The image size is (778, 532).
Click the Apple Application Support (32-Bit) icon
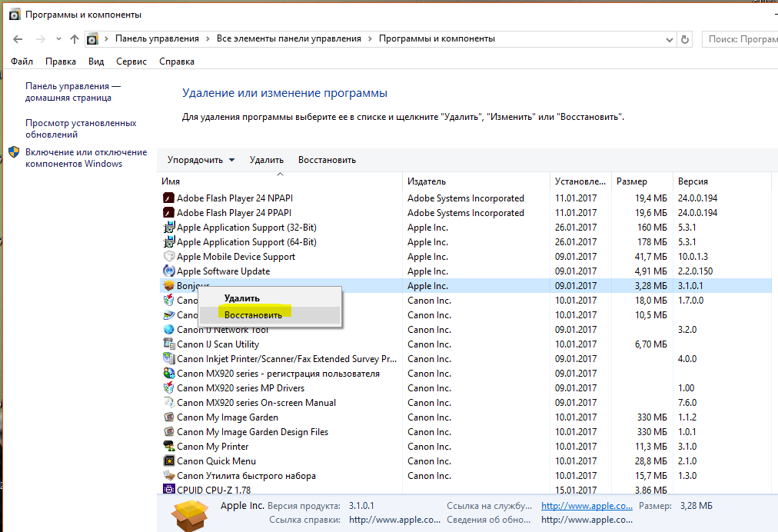(168, 228)
